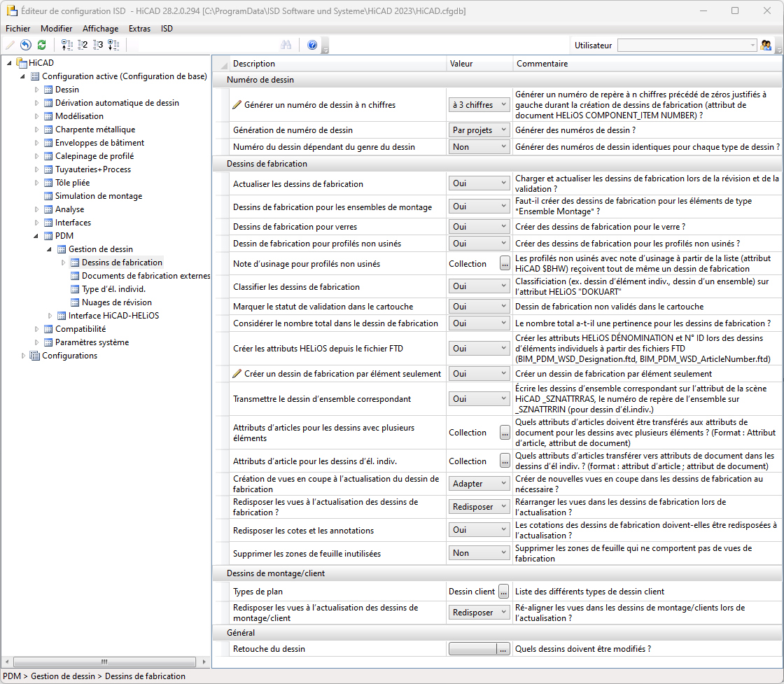
Task: Click the Simulation de montage table icon
Action: click(48, 196)
